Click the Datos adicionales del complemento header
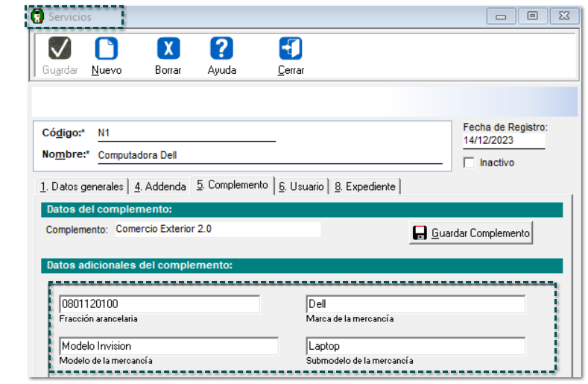Image resolution: width=588 pixels, height=384 pixels. click(302, 265)
